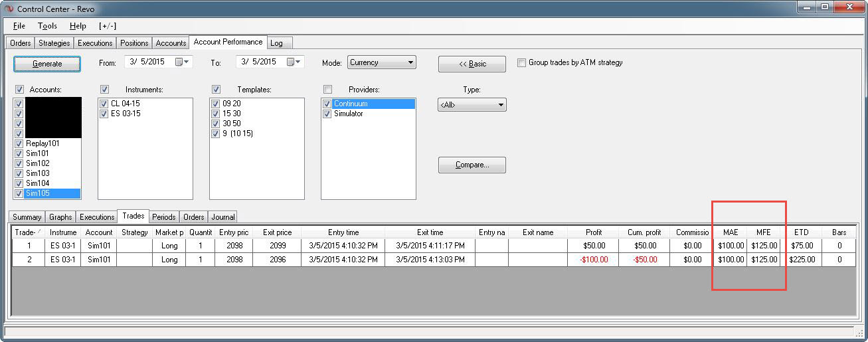868x342 pixels.
Task: Select the -$100.00 profit cell
Action: 594,260
